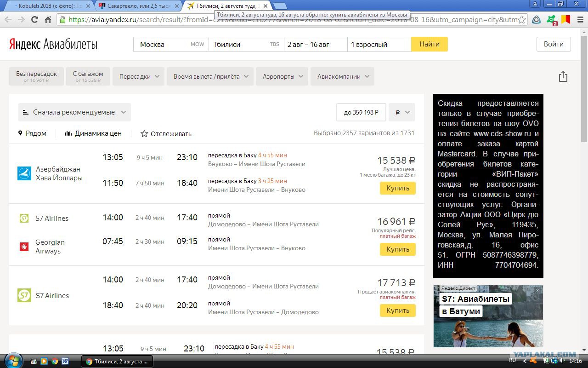The height and width of the screenshot is (368, 588).
Task: Reload the page with the refresh icon
Action: (34, 19)
